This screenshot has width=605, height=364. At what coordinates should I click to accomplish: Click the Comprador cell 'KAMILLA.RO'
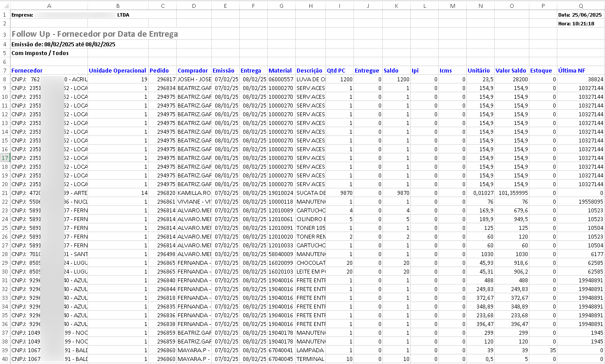(x=194, y=193)
